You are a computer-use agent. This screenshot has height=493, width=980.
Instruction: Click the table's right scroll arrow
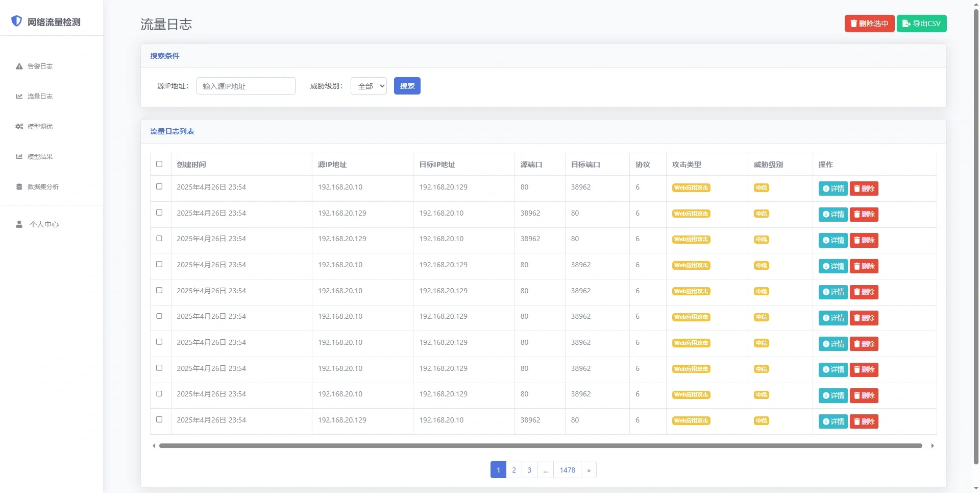point(933,446)
